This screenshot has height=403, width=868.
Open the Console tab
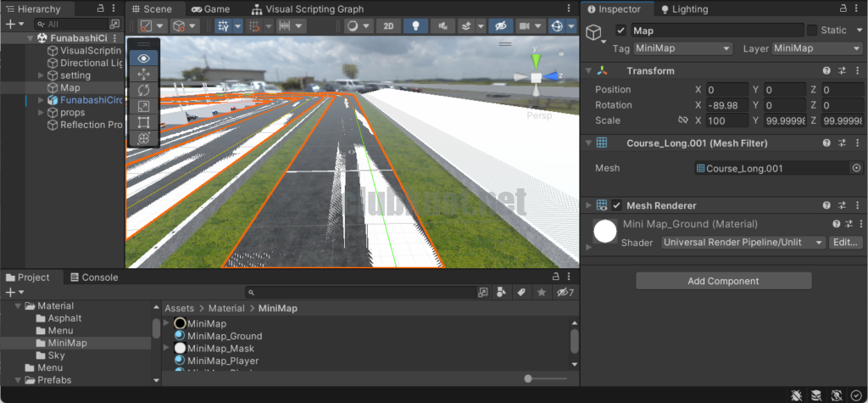coord(92,277)
